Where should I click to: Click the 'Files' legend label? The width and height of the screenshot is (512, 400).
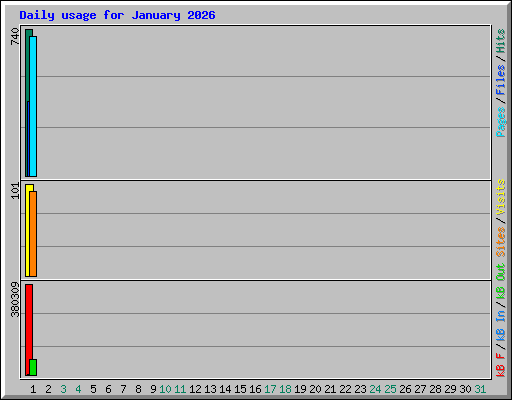[x=501, y=80]
